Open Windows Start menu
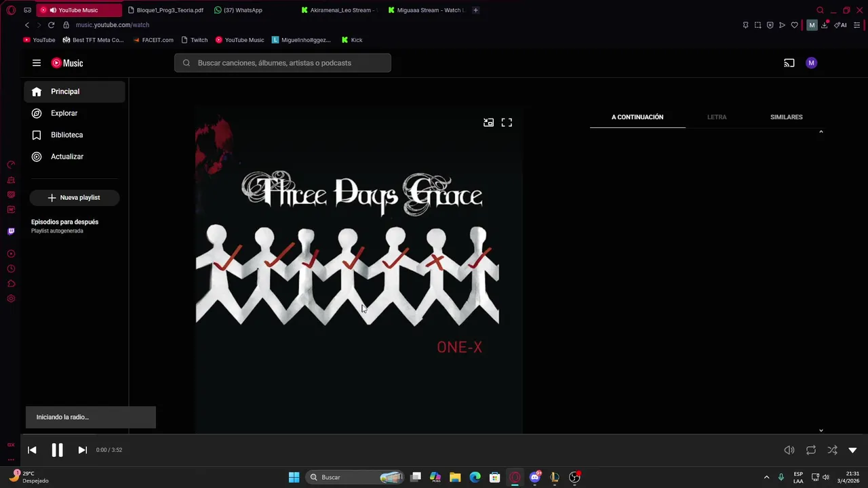This screenshot has height=488, width=868. point(294,477)
